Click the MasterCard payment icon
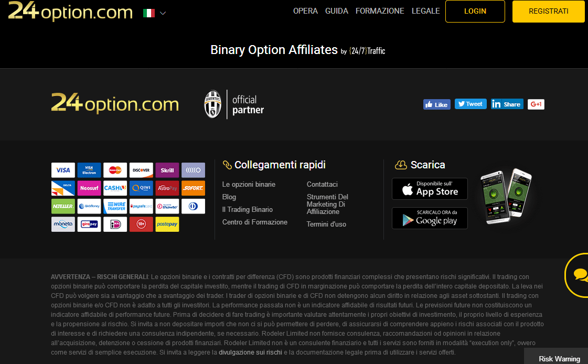Image resolution: width=588 pixels, height=364 pixels. pos(115,170)
